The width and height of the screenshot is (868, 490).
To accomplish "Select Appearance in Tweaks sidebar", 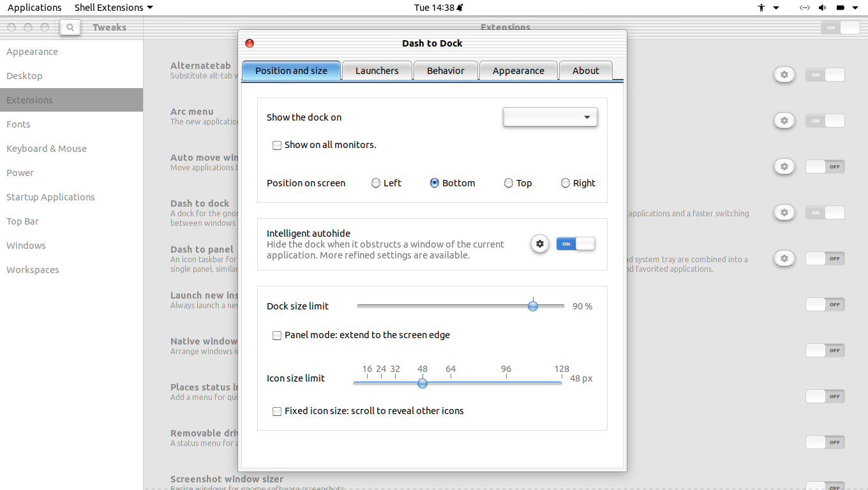I will [71, 52].
